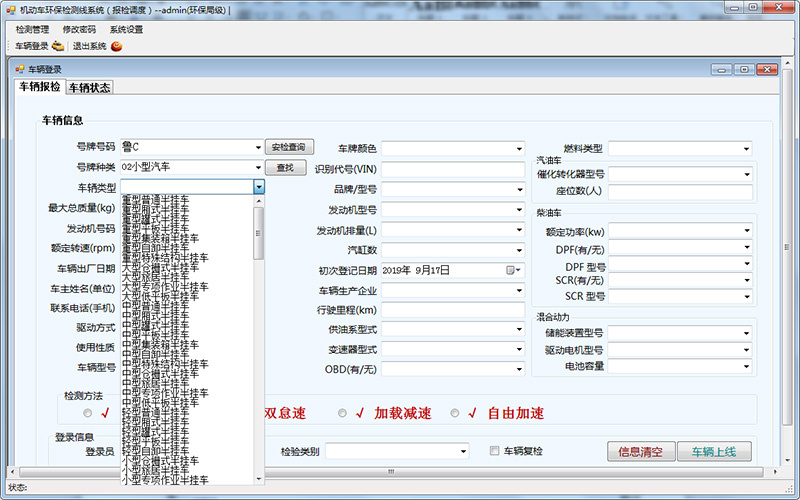The image size is (800, 500).
Task: Click the form's horizontal scrollbar thumb
Action: [x=391, y=472]
